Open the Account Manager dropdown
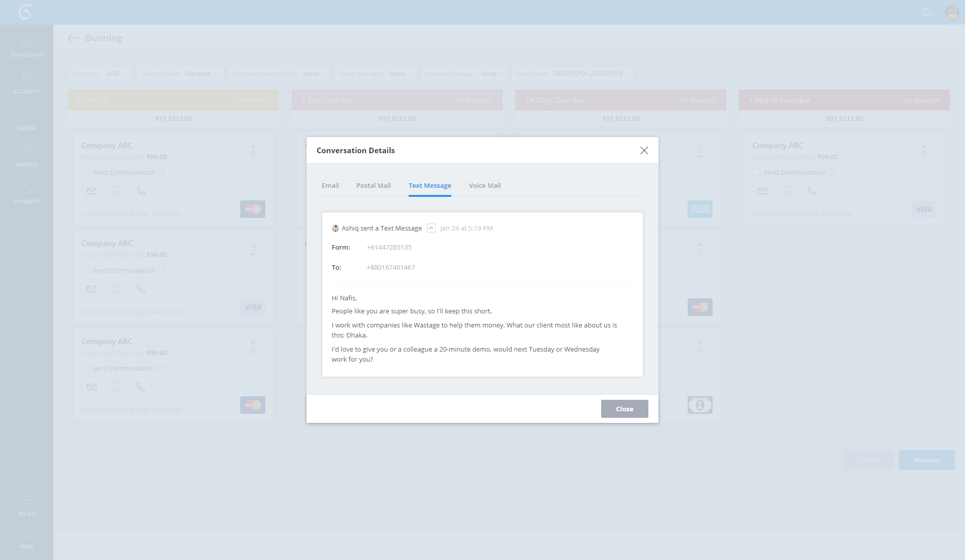Viewport: 965px width, 560px height. [464, 74]
